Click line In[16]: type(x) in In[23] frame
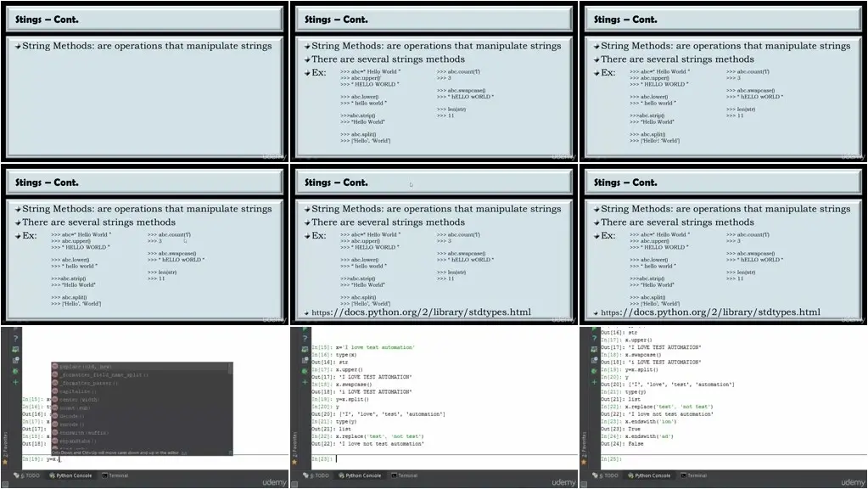Image resolution: width=868 pixels, height=489 pixels. pos(334,354)
